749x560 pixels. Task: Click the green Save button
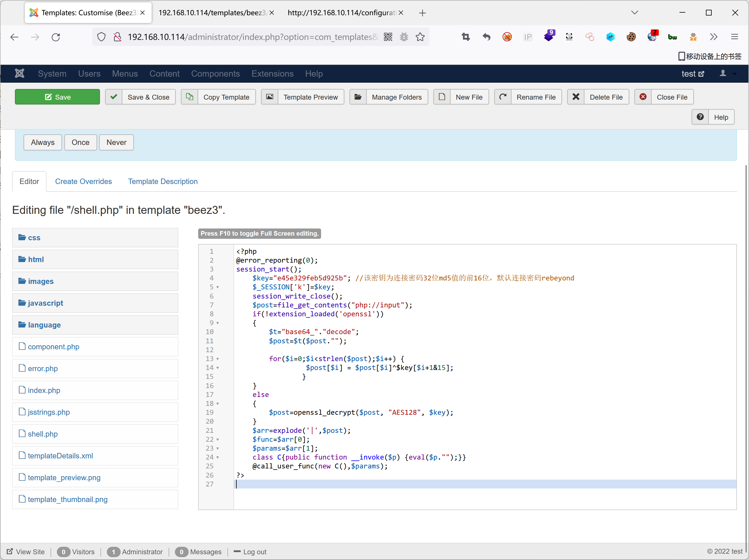[x=57, y=97]
